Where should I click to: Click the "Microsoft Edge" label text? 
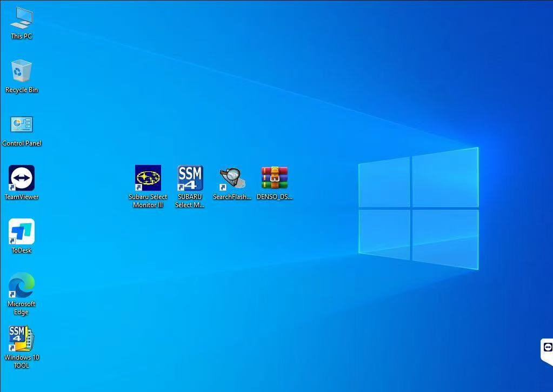[x=22, y=308]
